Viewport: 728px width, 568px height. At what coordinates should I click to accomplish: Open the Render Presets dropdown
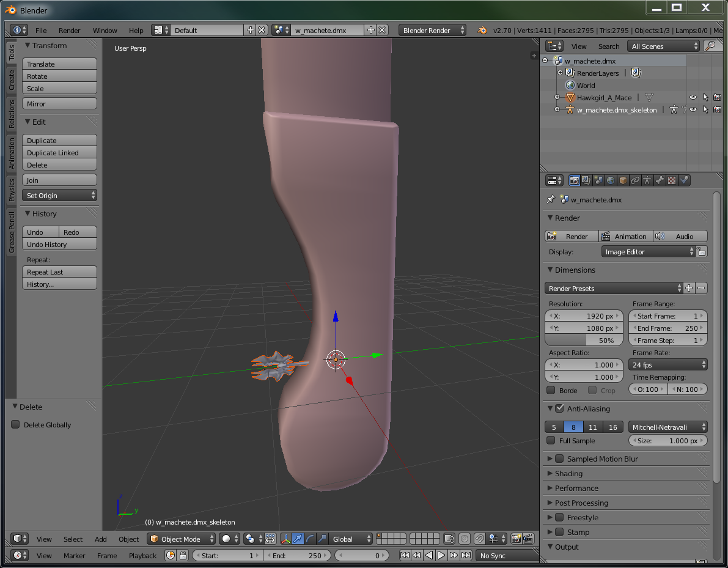tap(613, 288)
